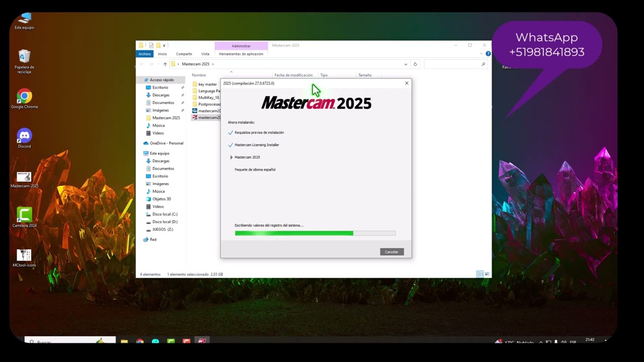The image size is (644, 362).
Task: Open Acceso rápido in the navigation pane
Action: (162, 80)
